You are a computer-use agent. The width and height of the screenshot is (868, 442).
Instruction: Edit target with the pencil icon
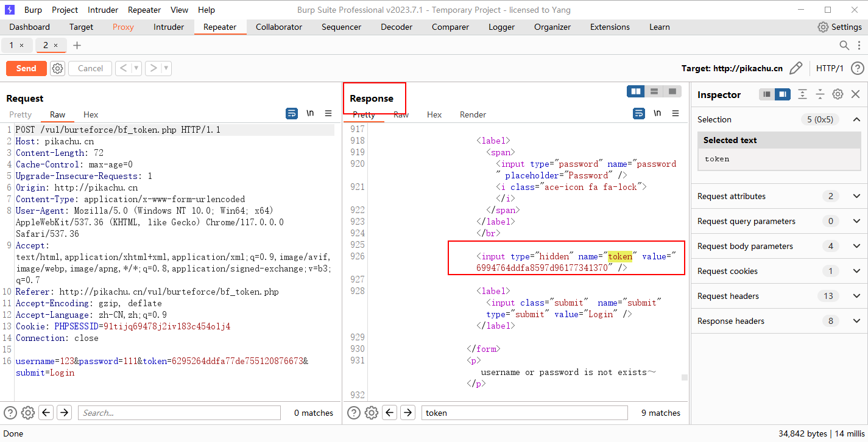[x=796, y=68]
